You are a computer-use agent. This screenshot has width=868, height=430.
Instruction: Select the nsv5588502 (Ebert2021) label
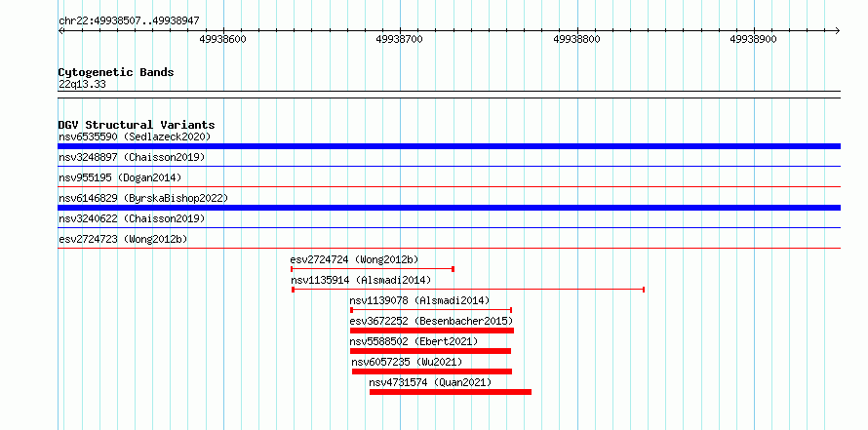pyautogui.click(x=414, y=341)
